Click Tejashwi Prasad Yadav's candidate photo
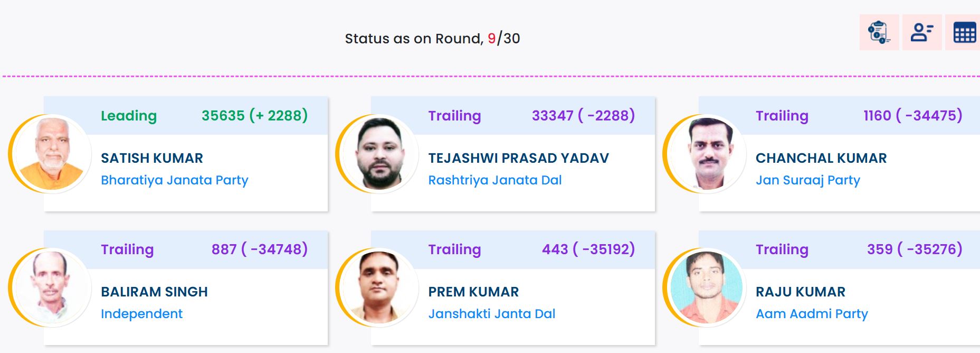The width and height of the screenshot is (980, 353). point(380,154)
